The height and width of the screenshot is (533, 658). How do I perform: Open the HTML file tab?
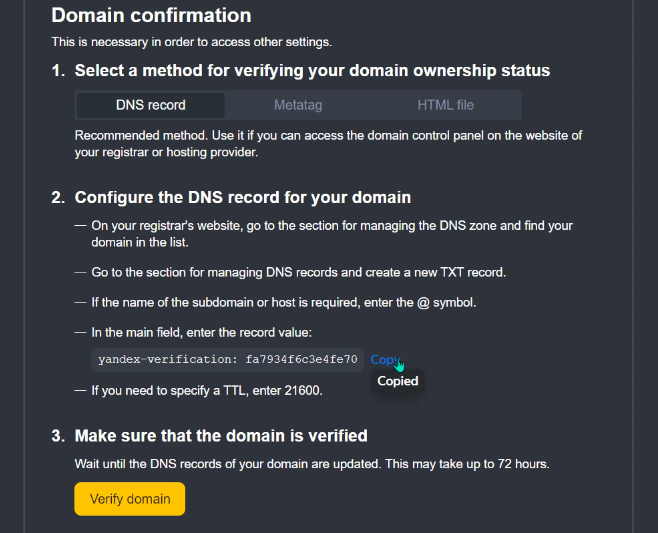click(446, 105)
